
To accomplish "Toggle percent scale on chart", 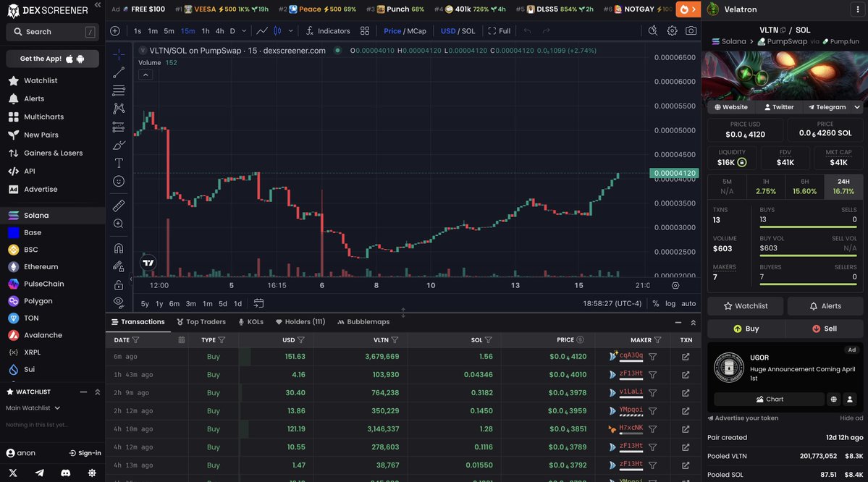I will pos(655,303).
